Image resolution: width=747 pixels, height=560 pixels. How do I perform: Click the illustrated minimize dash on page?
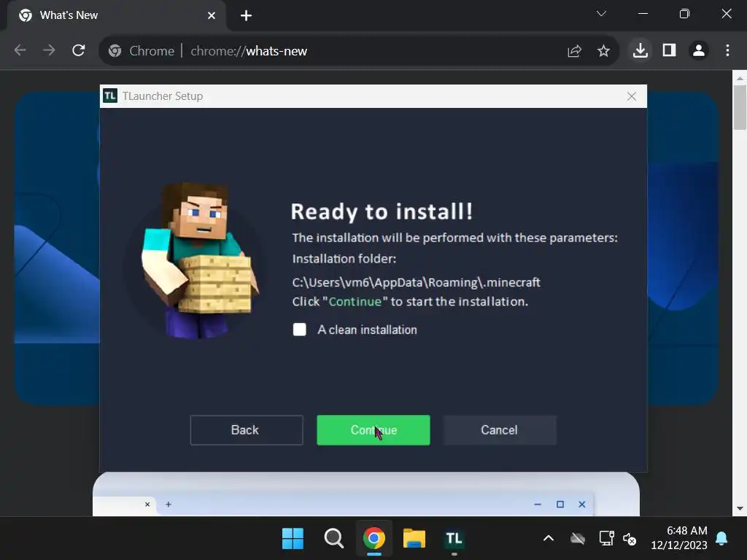(x=538, y=505)
